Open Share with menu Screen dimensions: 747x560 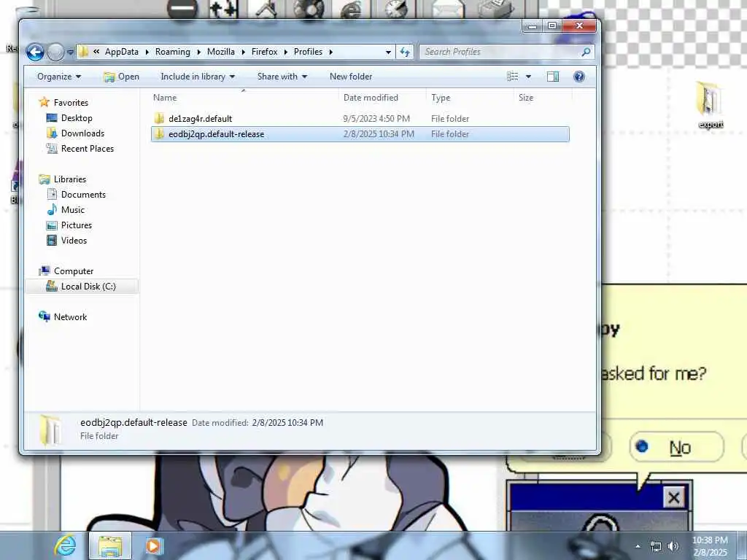(x=282, y=77)
